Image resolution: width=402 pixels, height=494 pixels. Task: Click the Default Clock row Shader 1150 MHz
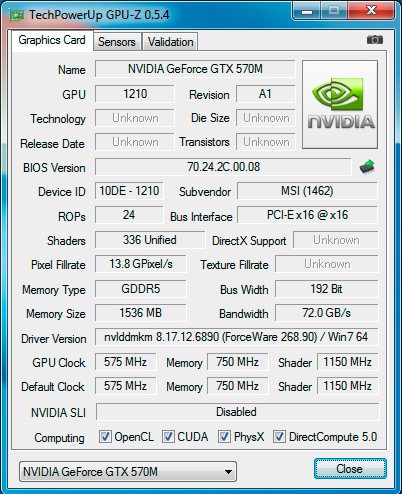click(x=347, y=386)
